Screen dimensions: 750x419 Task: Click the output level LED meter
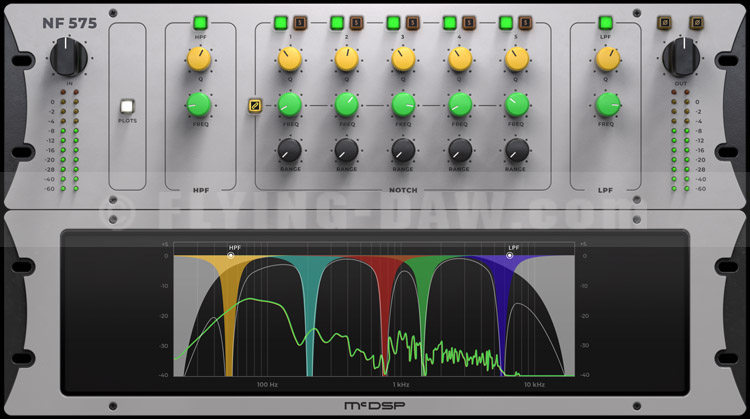pos(680,140)
